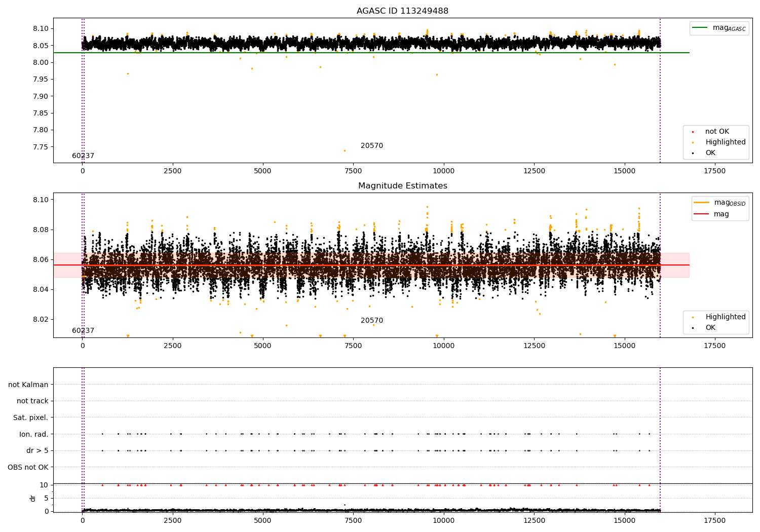The image size is (760, 532).
Task: Click 'OK' legend entry in top plot
Action: (710, 153)
